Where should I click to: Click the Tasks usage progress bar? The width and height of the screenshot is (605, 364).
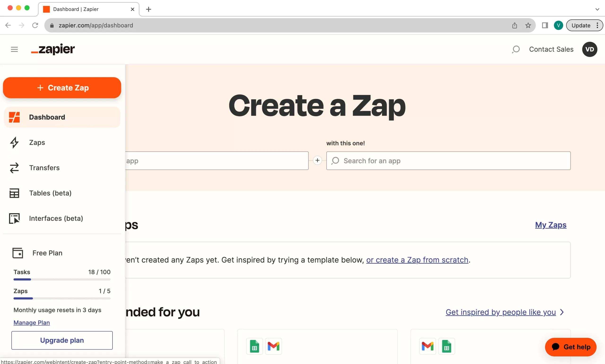[62, 279]
